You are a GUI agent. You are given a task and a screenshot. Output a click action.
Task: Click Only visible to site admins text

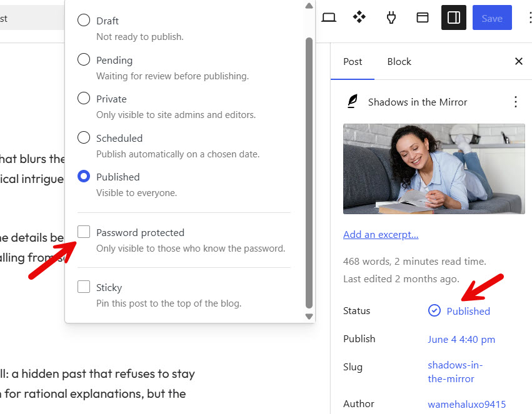click(176, 115)
